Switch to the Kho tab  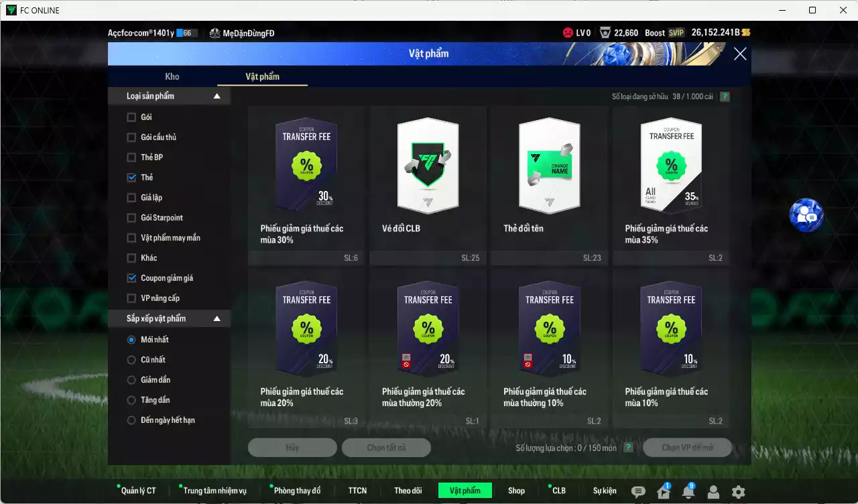click(172, 76)
